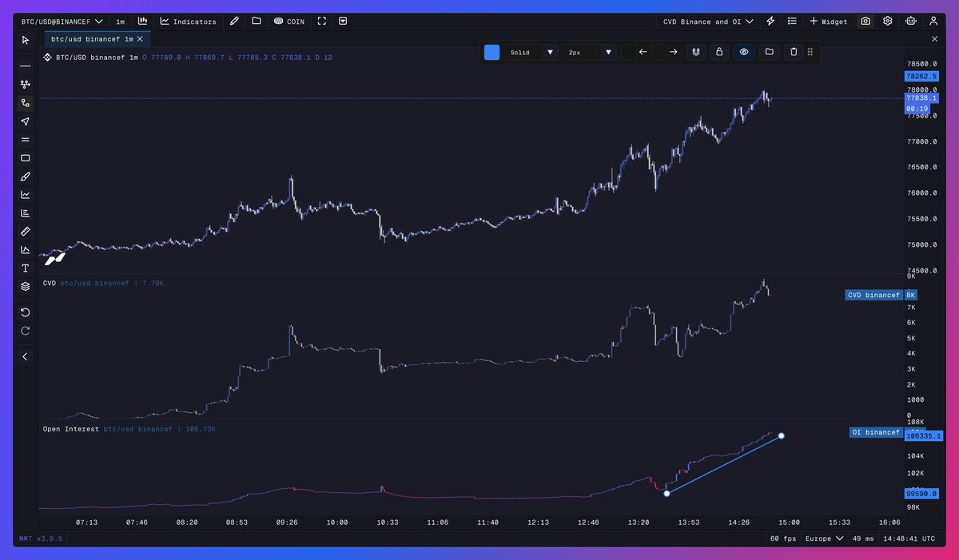Viewport: 959px width, 560px height.
Task: Click the drawing toolbar drag handle
Action: tap(810, 52)
